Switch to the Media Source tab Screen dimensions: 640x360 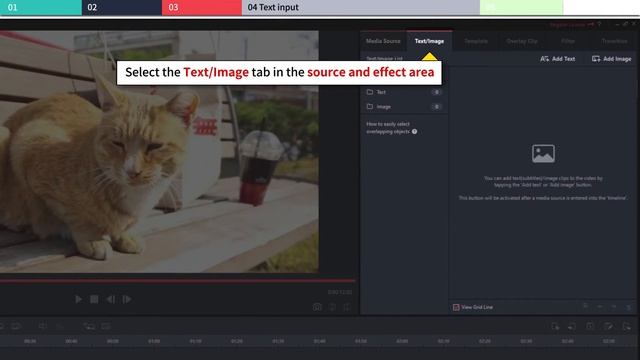tap(383, 41)
